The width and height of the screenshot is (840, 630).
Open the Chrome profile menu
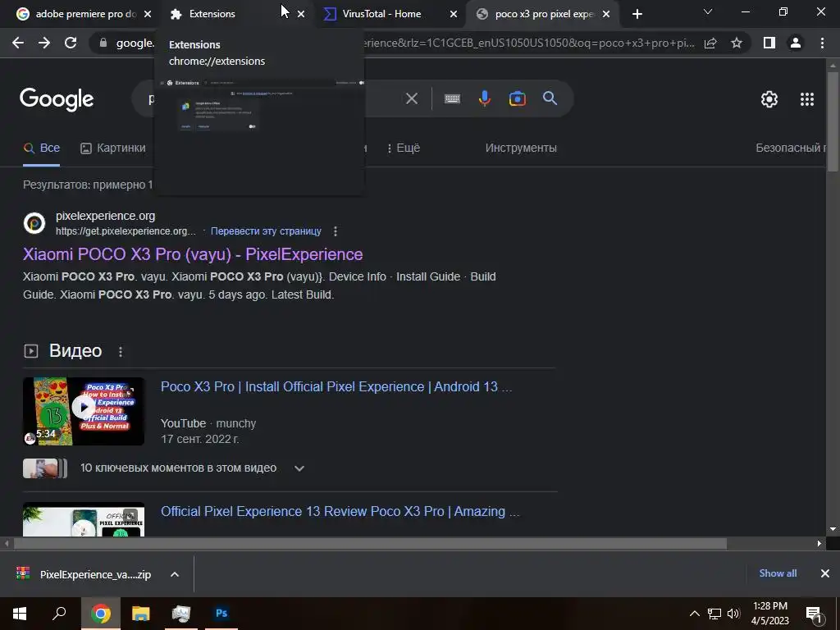point(796,43)
